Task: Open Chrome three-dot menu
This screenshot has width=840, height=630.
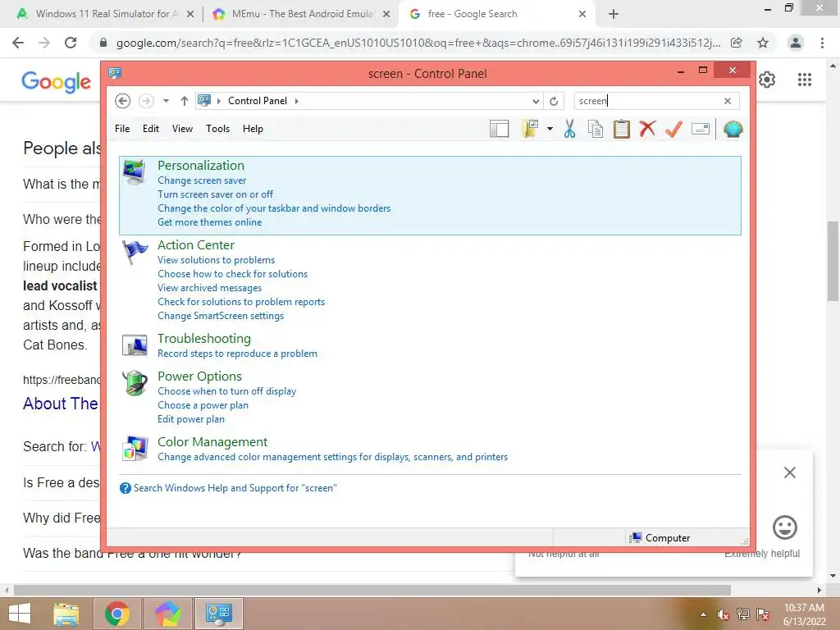Action: [822, 43]
